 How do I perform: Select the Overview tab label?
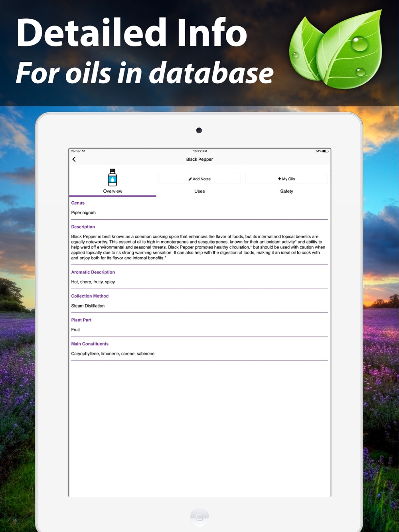(113, 191)
